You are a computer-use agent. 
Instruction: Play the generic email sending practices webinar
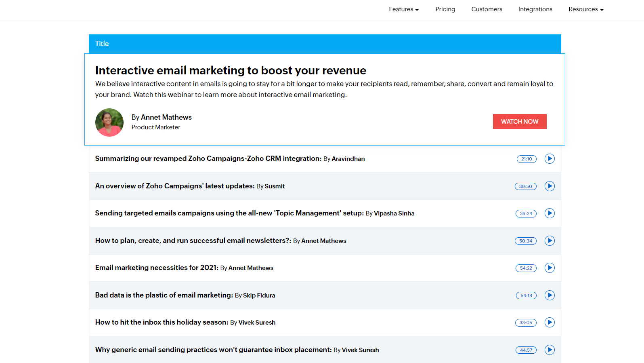[x=550, y=350]
